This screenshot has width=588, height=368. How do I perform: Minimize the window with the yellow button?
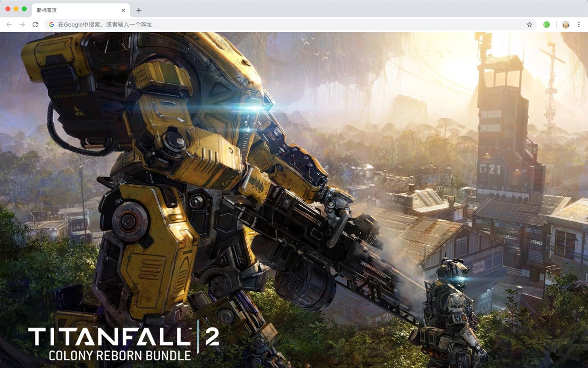pyautogui.click(x=16, y=9)
